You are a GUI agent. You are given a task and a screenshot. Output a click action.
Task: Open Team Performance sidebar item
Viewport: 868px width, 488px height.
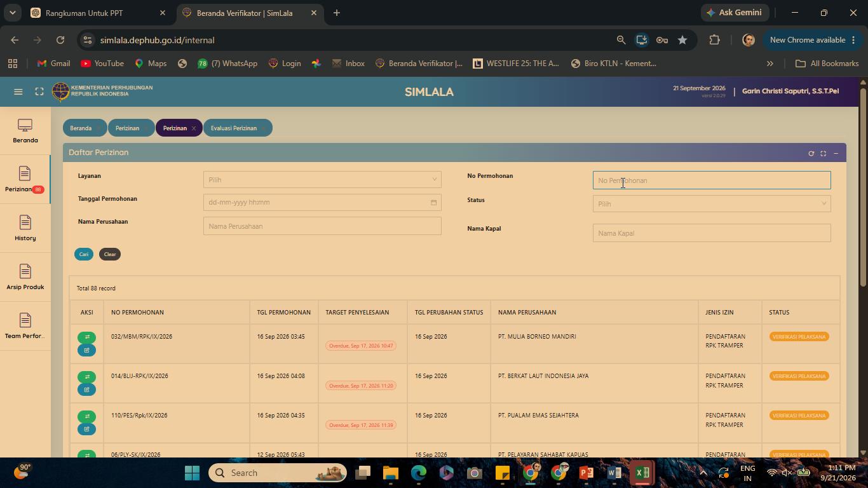point(25,327)
